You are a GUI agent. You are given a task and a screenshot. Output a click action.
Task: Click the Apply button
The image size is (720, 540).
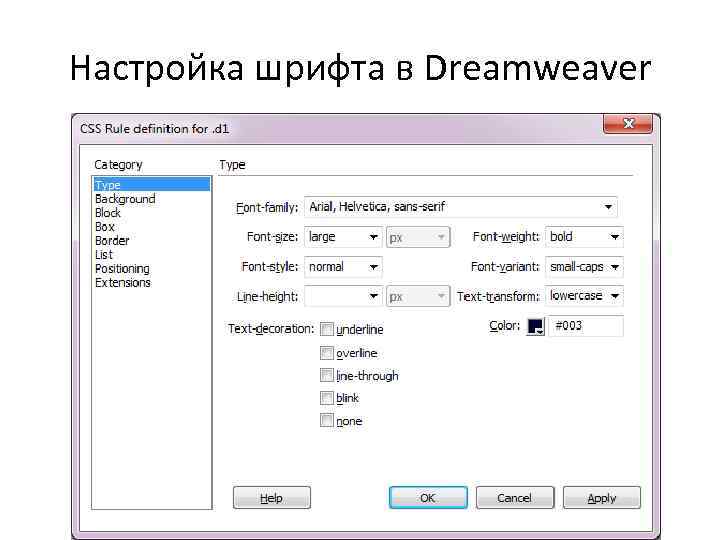click(x=602, y=498)
